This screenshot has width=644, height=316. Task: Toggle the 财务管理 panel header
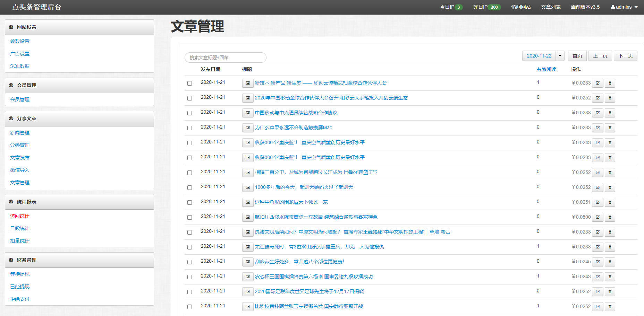click(x=79, y=260)
